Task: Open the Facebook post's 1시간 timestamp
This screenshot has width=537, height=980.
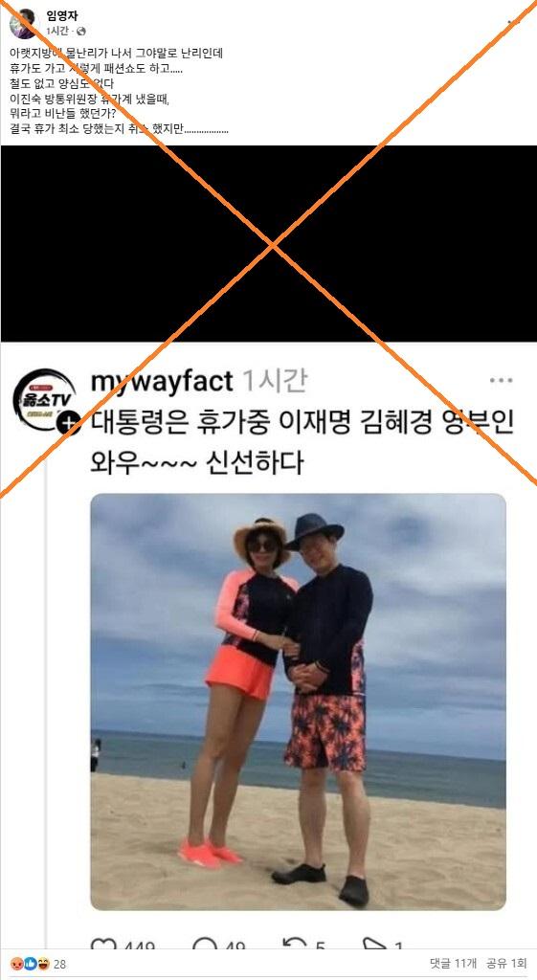Action: 56,31
